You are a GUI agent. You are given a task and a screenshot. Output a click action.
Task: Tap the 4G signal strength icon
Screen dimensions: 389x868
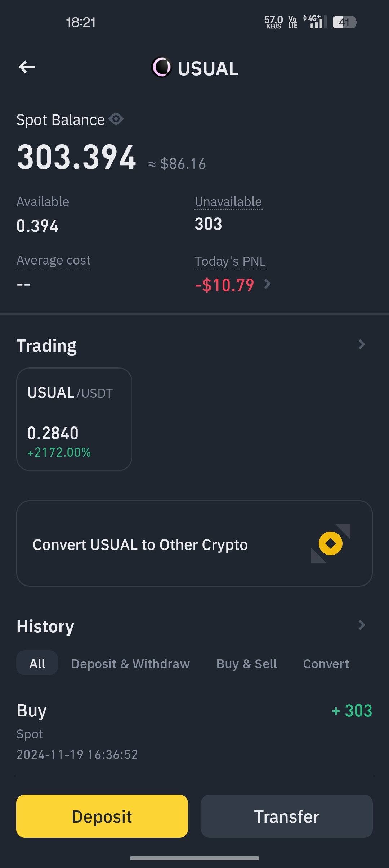[x=315, y=22]
